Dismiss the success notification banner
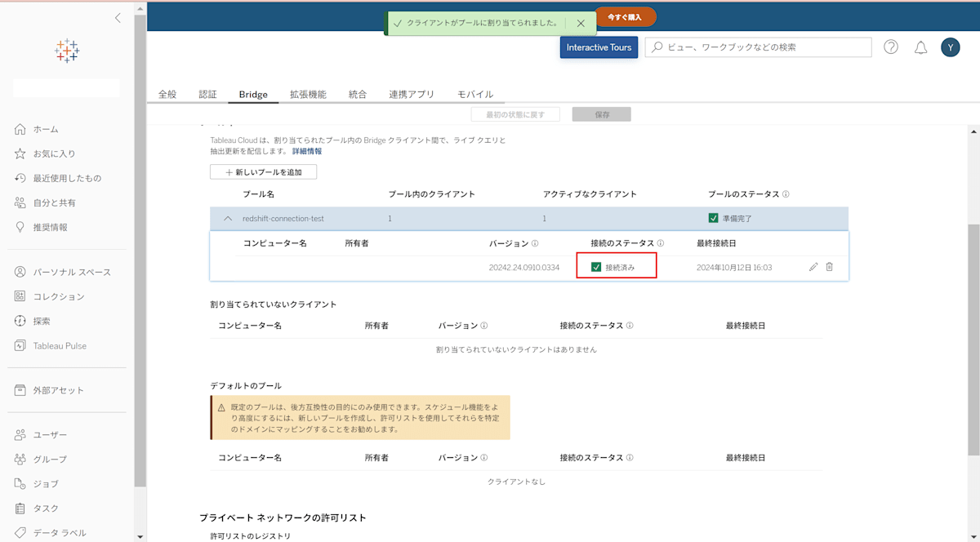Viewport: 980px width, 542px height. pos(581,24)
